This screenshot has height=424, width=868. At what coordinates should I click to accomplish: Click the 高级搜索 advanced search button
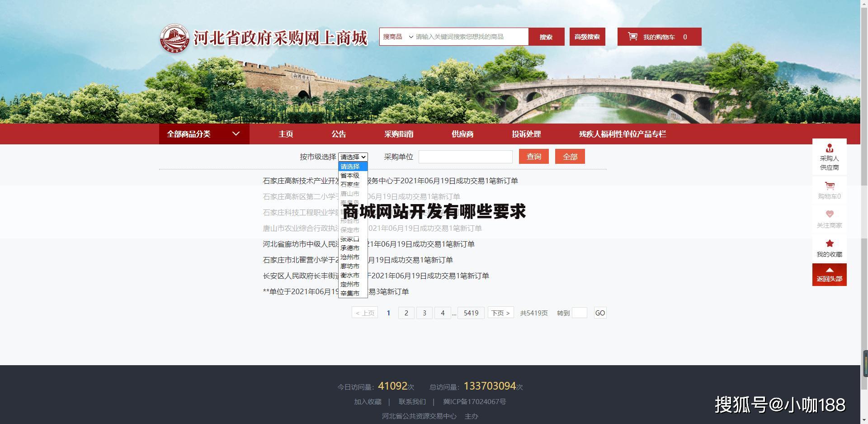pos(587,37)
